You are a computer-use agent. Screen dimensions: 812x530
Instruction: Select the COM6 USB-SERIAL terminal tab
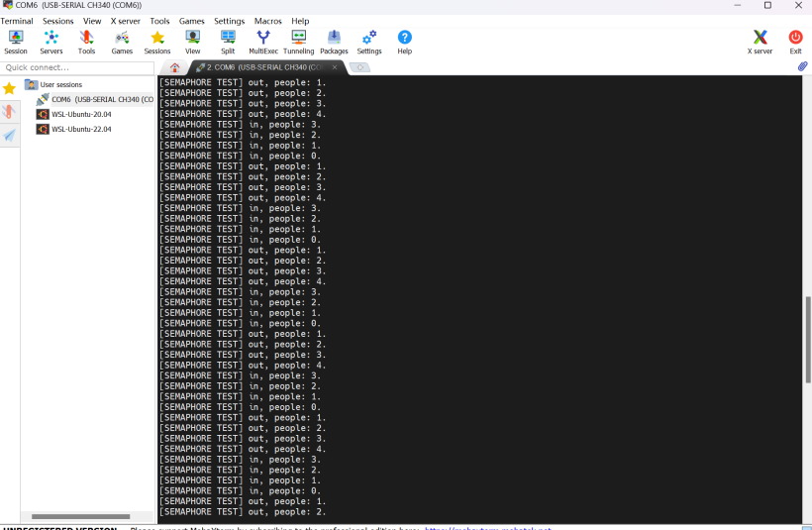point(265,67)
